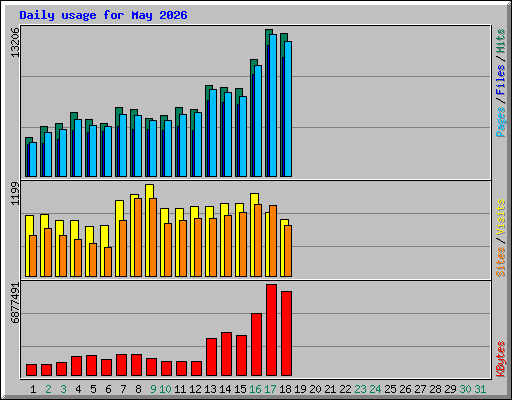The width and height of the screenshot is (512, 400).
Task: Click day 19 on the x-axis
Action: coord(300,389)
